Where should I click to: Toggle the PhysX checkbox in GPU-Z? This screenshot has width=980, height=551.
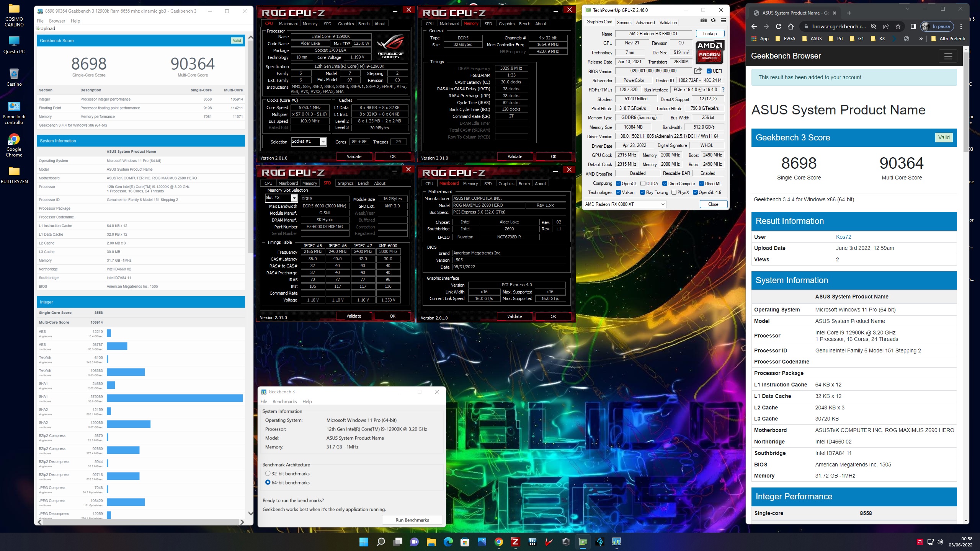click(674, 192)
